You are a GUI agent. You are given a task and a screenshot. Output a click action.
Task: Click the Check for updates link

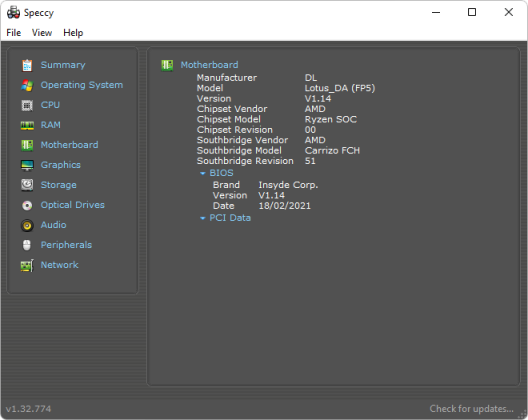(471, 409)
